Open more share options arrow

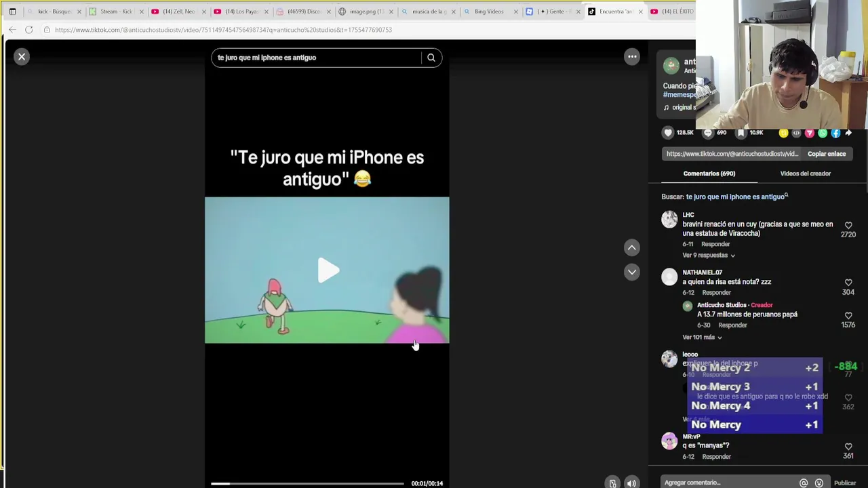(848, 133)
